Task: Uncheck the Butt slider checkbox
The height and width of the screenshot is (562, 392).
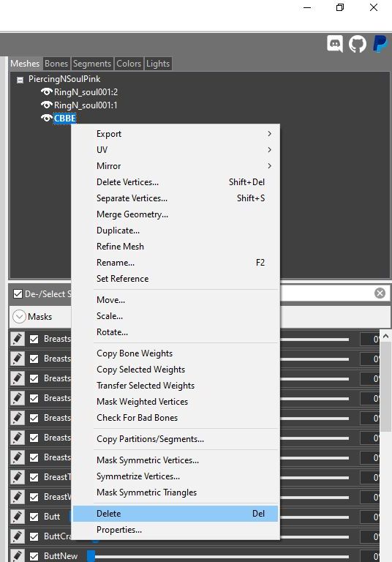Action: [34, 517]
